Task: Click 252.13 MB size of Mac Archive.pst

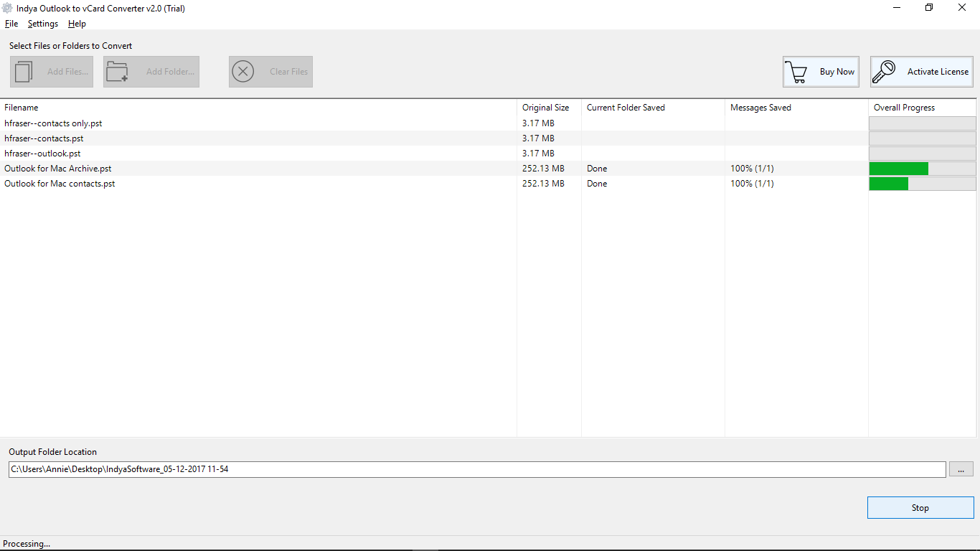Action: click(543, 169)
